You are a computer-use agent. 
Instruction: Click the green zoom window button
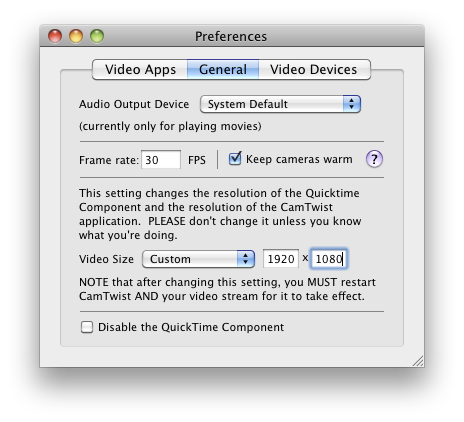click(97, 36)
